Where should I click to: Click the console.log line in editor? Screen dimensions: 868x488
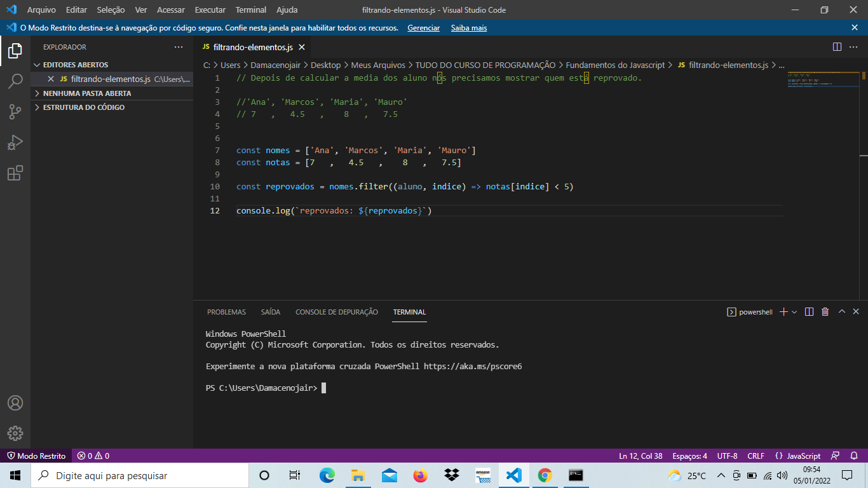[334, 211]
